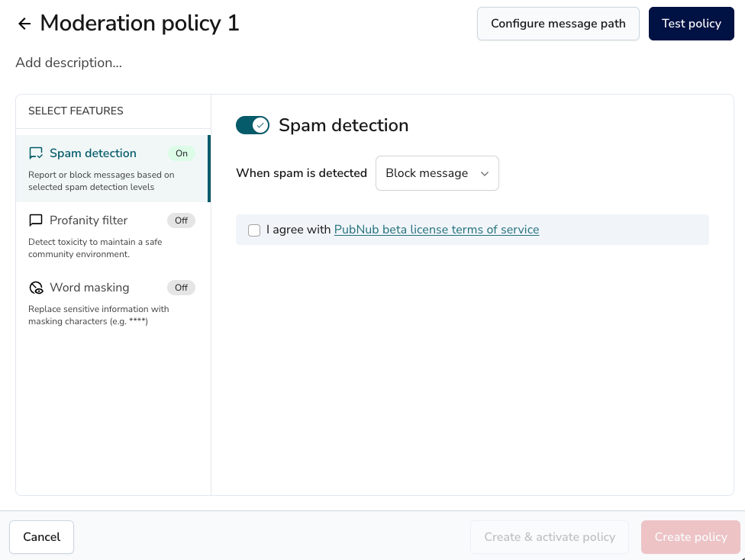
Task: Click the Spam detection heading text
Action: 343,125
